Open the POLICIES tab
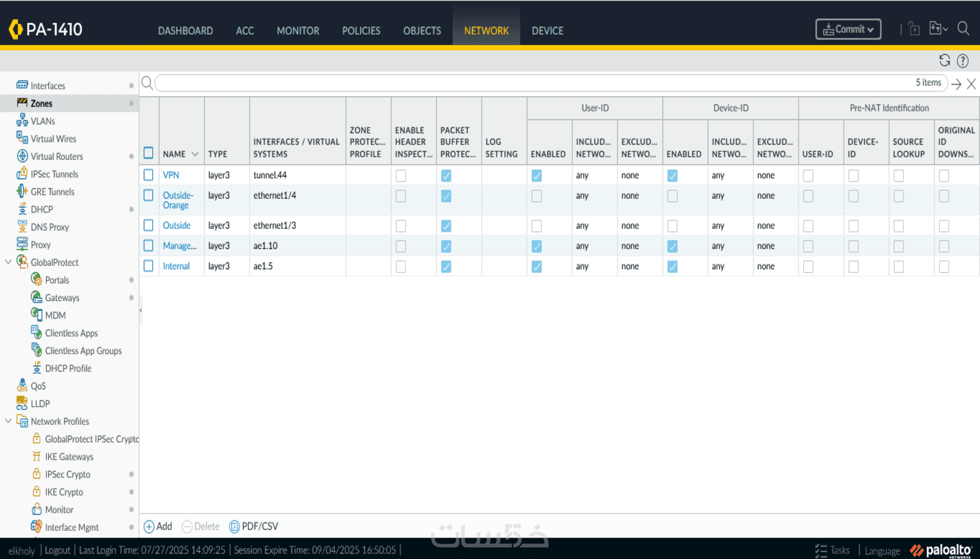This screenshot has width=980, height=559. click(361, 31)
